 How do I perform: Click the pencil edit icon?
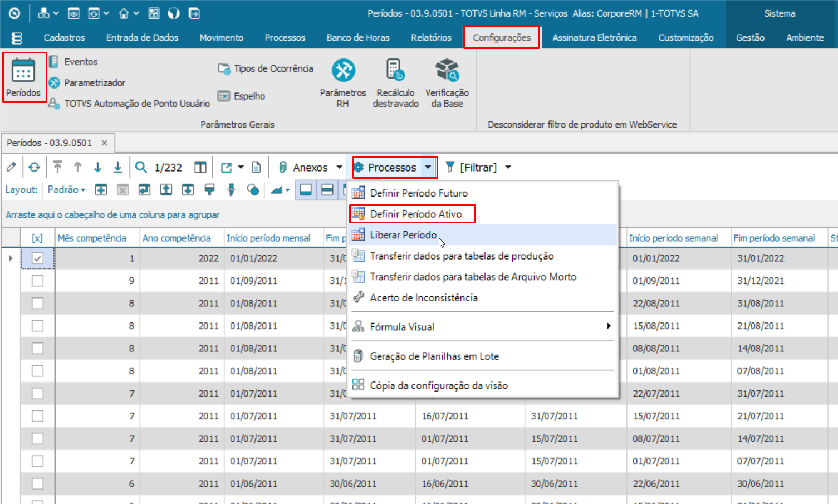[x=11, y=167]
